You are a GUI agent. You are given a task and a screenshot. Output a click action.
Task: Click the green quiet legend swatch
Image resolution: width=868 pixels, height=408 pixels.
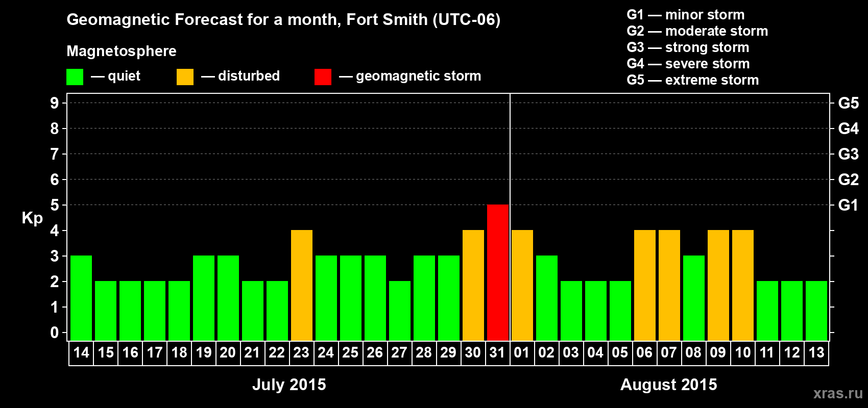[x=75, y=77]
